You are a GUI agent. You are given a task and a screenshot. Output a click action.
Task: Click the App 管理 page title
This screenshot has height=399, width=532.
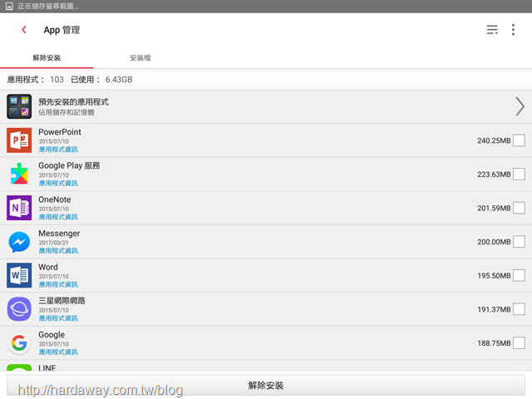pos(62,30)
